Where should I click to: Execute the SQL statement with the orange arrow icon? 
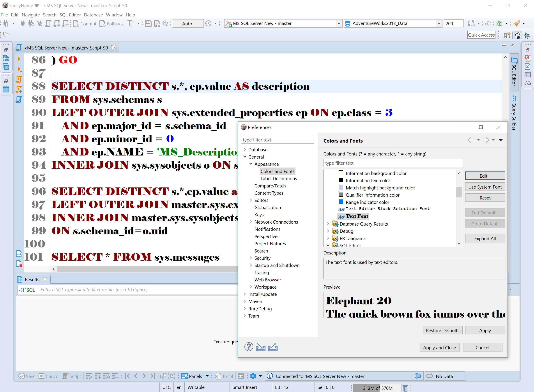point(19,59)
